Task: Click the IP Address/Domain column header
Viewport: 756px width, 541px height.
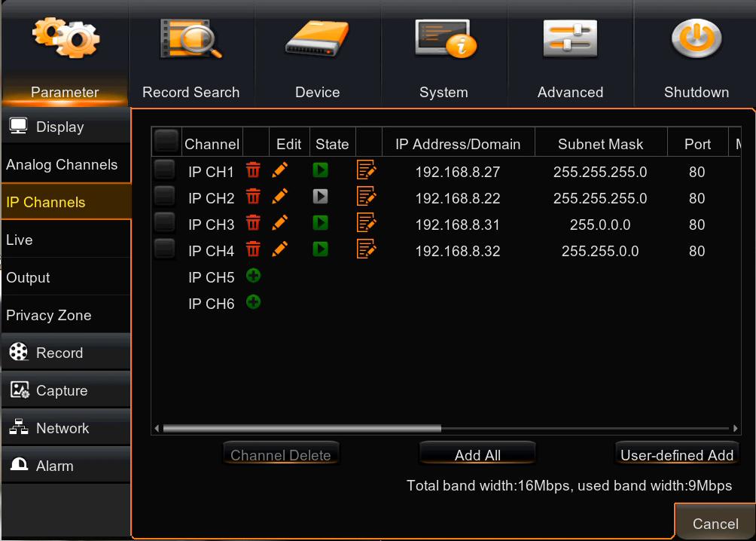Action: coord(458,144)
